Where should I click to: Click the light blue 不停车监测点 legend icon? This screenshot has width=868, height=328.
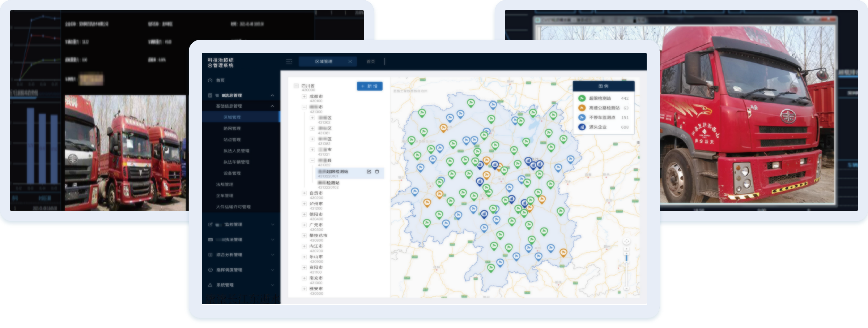point(582,117)
